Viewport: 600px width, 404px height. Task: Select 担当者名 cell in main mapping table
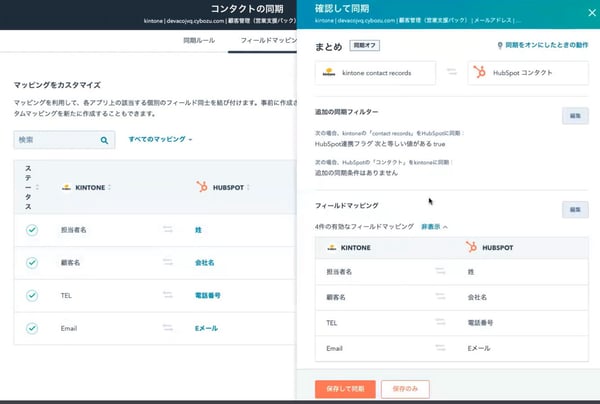(73, 230)
